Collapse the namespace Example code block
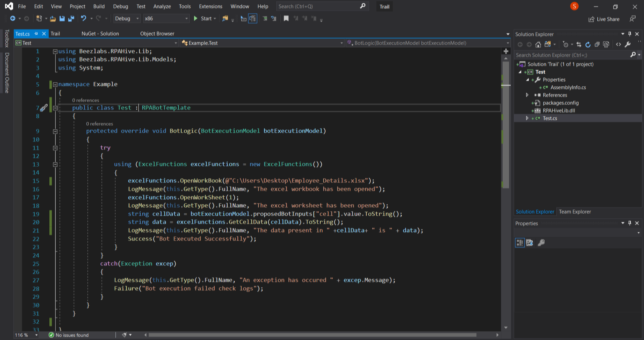Viewport: 644px width, 340px height. coord(55,85)
